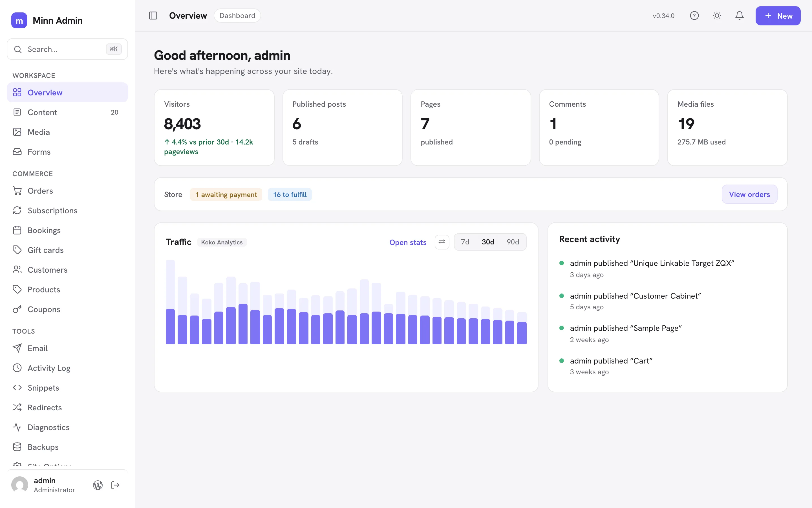Click the Koko Analytics label
Screen dimensions: 812x508
[x=222, y=242]
